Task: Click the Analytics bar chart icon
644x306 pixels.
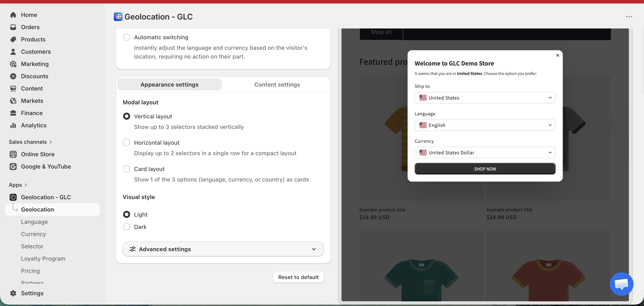Action: [13, 125]
